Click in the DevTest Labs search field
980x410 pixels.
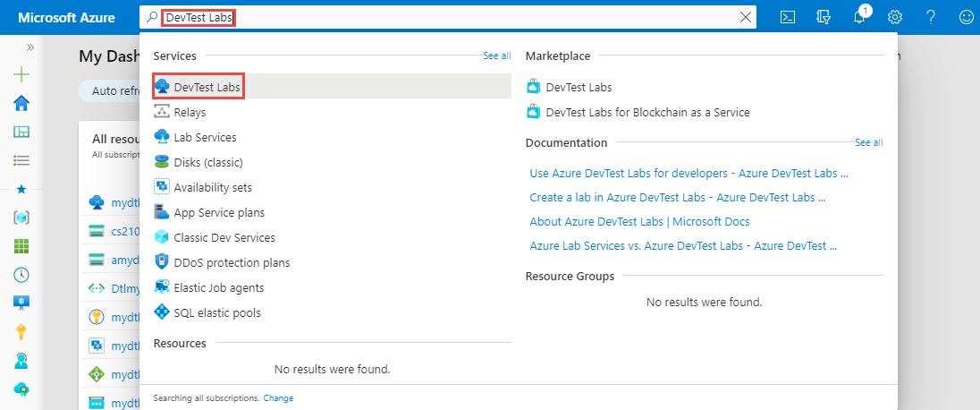click(447, 17)
